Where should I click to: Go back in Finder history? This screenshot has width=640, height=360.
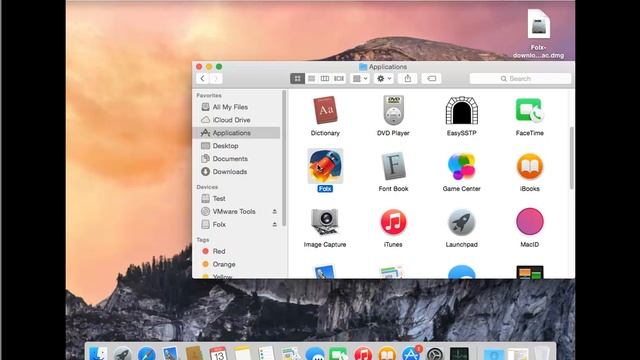pos(202,78)
